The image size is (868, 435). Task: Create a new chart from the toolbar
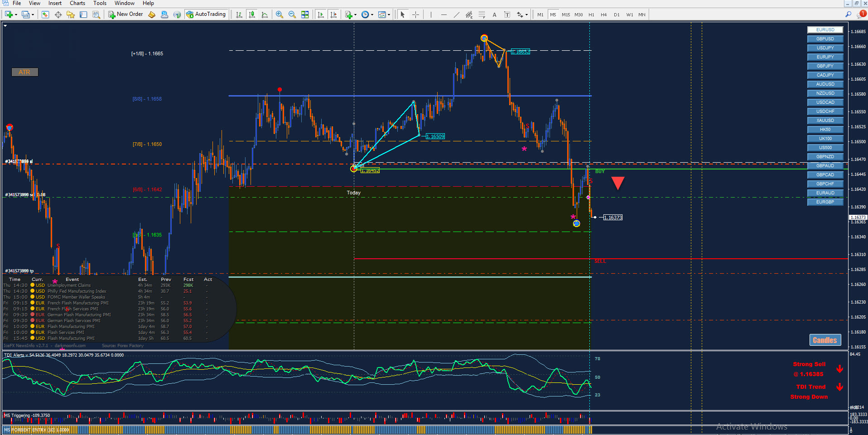9,14
